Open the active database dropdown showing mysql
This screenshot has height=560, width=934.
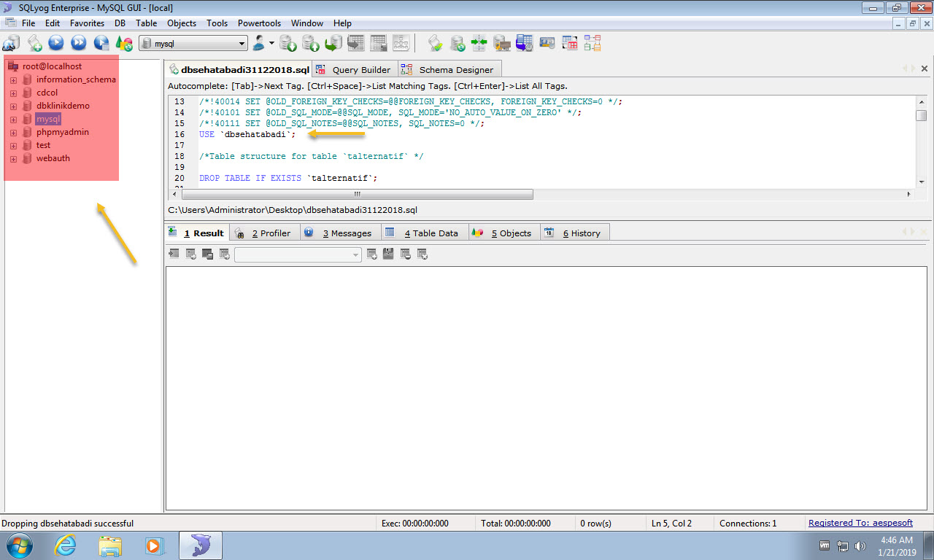point(193,44)
